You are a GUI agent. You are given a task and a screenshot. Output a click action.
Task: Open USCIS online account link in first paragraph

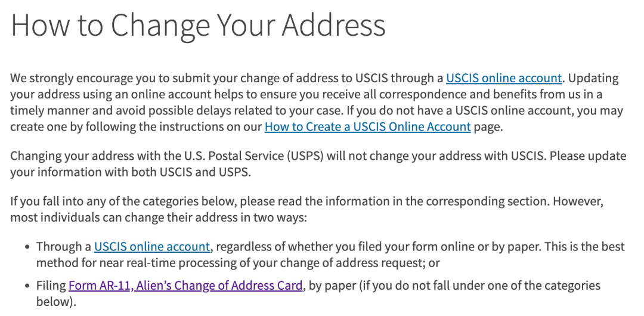point(503,78)
